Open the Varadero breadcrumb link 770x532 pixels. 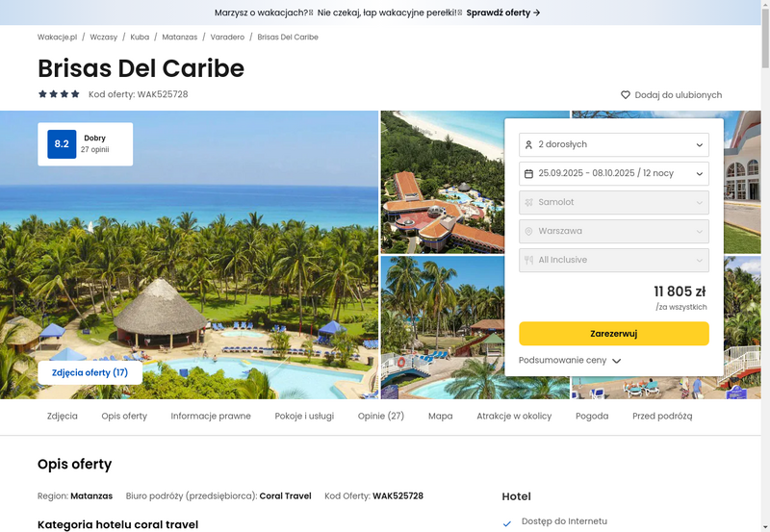(227, 37)
